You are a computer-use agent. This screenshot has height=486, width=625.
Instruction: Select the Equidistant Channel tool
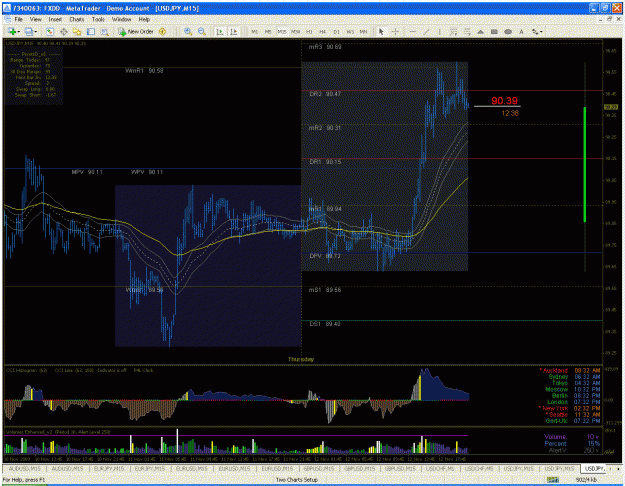click(453, 31)
